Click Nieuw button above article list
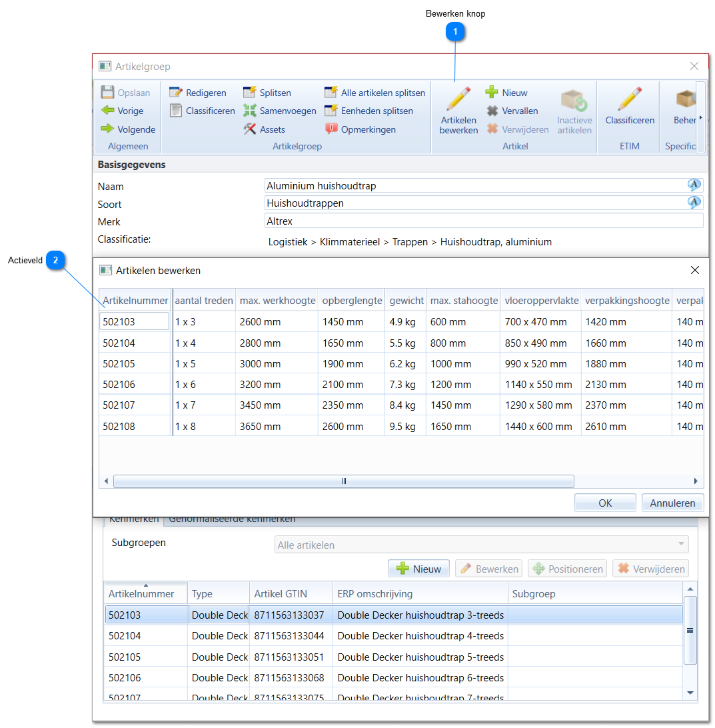715x728 pixels. (x=418, y=569)
